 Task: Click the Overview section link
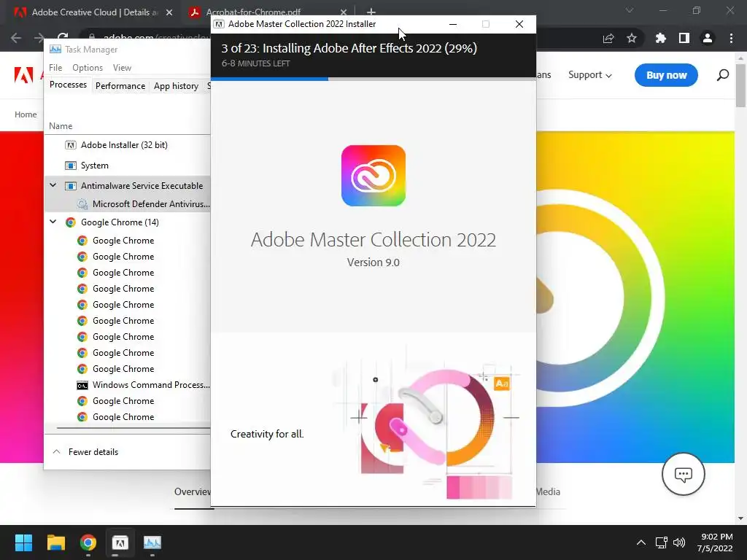[x=192, y=492]
